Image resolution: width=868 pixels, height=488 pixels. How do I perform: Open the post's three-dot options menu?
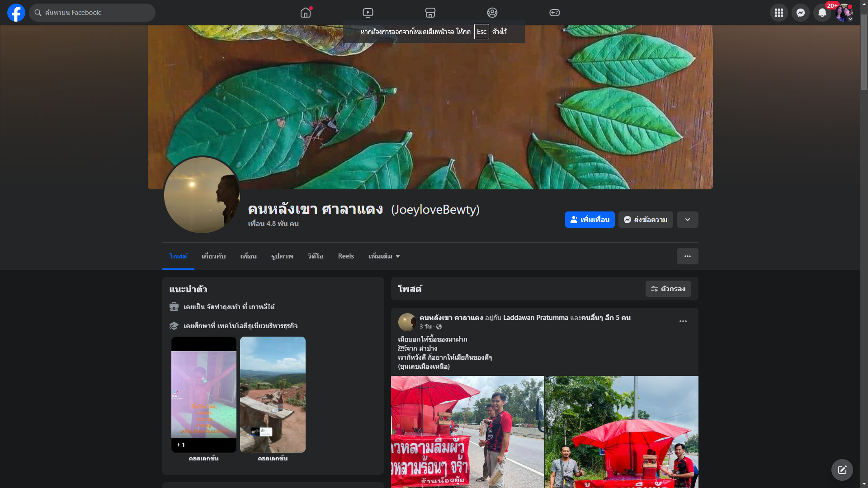click(x=683, y=321)
